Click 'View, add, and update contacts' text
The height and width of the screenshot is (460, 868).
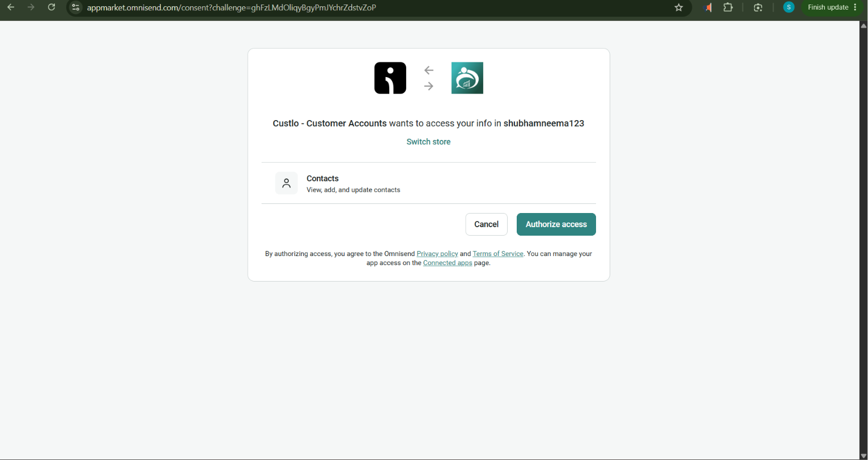coord(354,190)
